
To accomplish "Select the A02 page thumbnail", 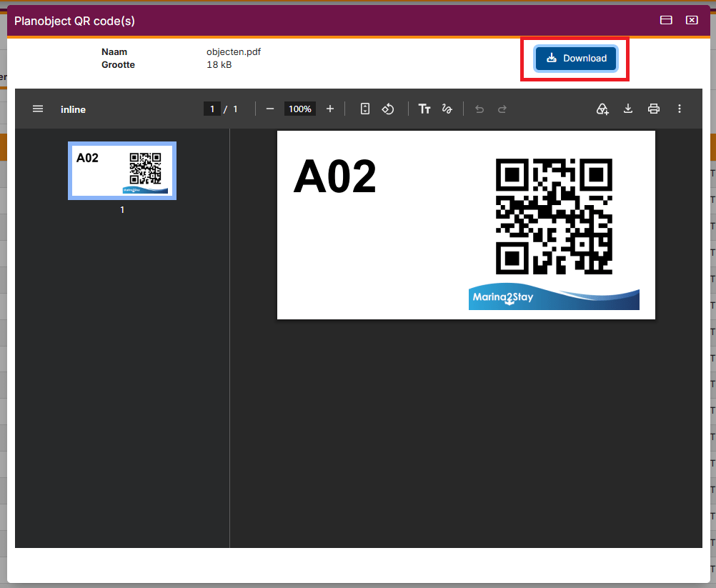I will 122,171.
